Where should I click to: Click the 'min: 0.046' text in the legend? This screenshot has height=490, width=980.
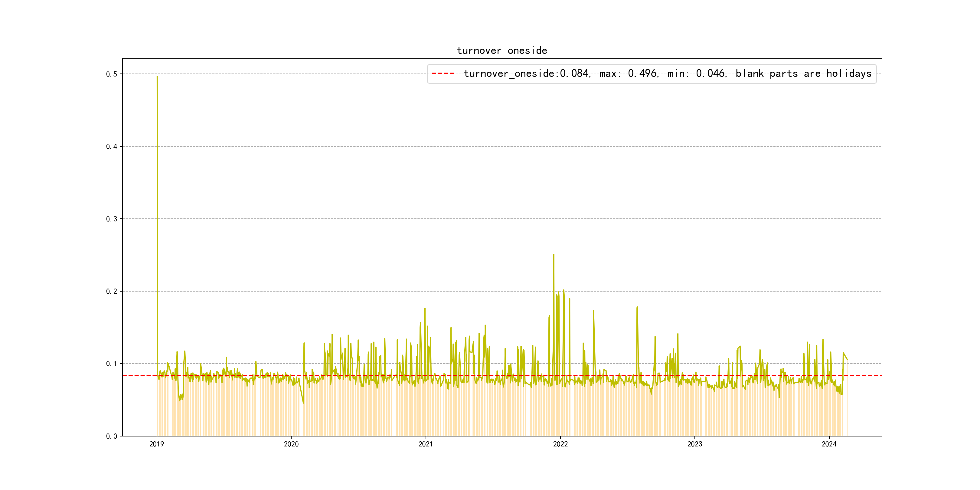[x=697, y=73]
